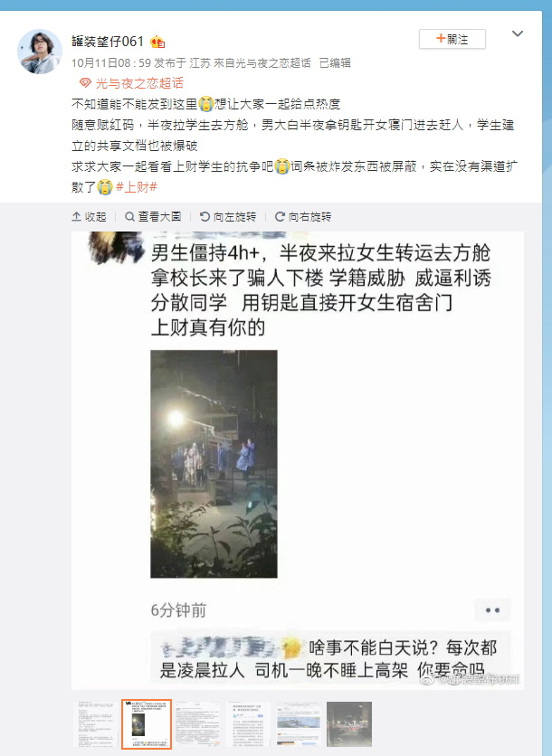Screen dimensions: 552x756
Task: Open the post timestamp 10月11日08:59
Action: [x=111, y=63]
